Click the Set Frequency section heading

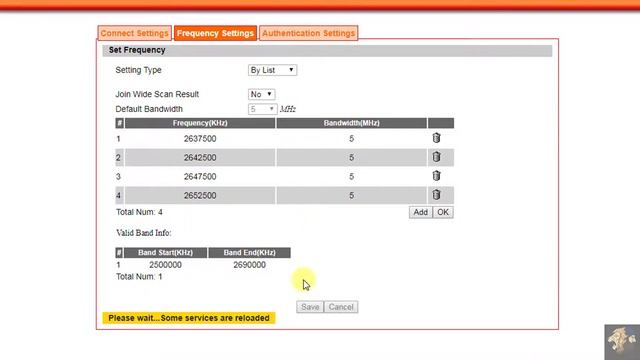pos(137,50)
